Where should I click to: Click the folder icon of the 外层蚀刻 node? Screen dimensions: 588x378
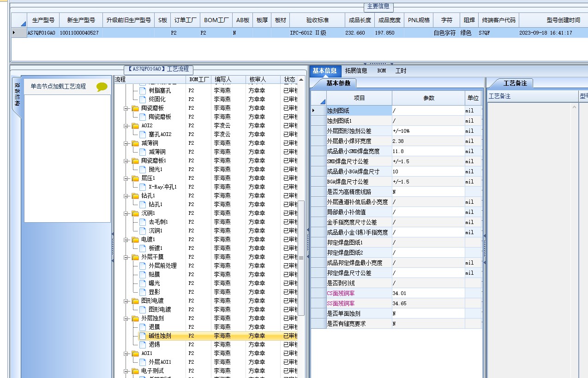pos(135,318)
